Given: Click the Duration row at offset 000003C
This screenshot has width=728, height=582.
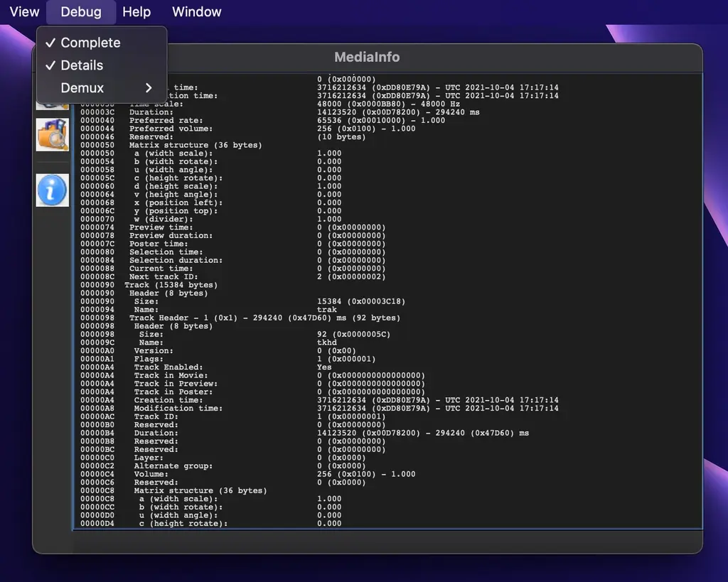Looking at the screenshot, I should pos(280,112).
